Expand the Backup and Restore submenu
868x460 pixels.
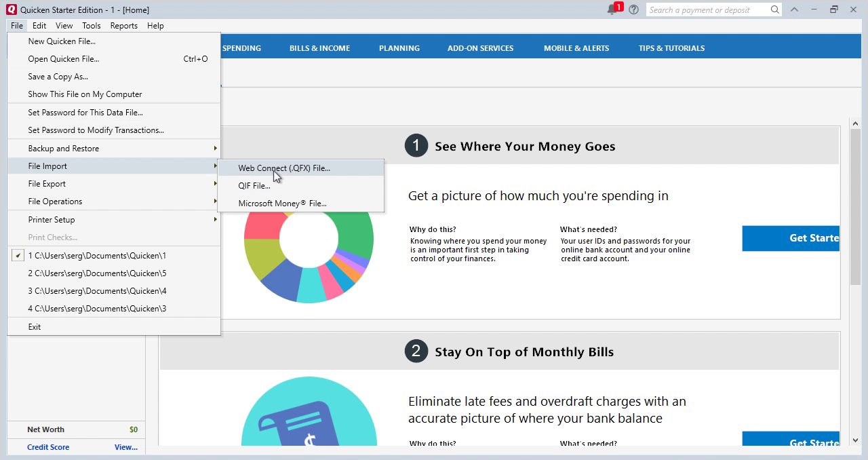114,149
